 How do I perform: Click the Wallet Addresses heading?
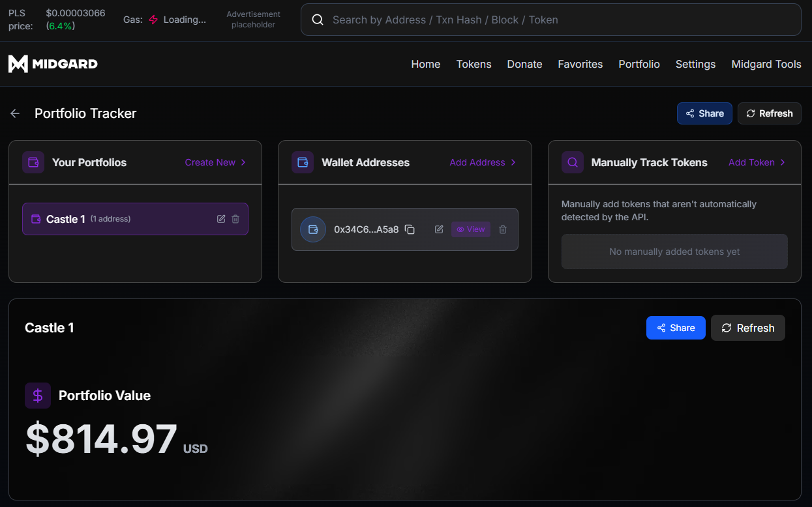click(x=366, y=162)
